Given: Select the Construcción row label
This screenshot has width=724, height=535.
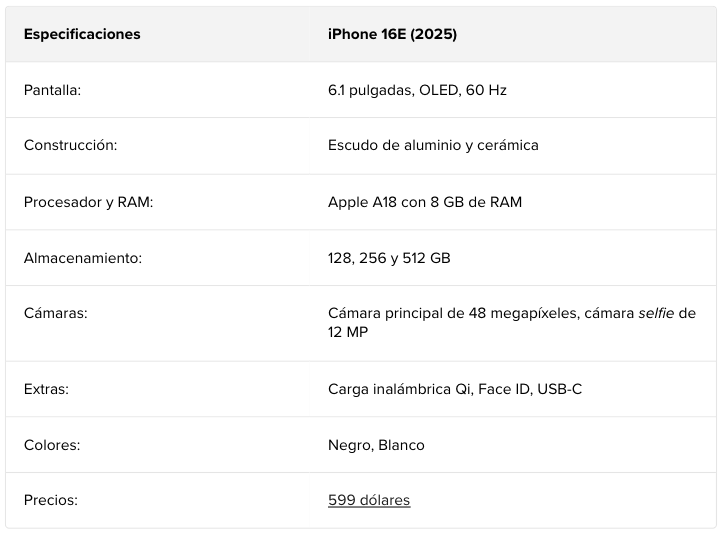Looking at the screenshot, I should [70, 145].
